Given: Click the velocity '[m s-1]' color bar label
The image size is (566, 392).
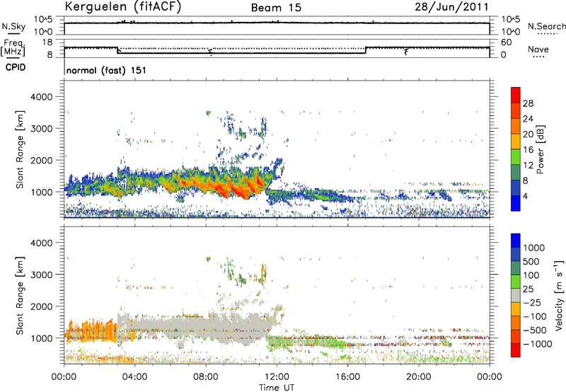Looking at the screenshot, I should point(559,295).
